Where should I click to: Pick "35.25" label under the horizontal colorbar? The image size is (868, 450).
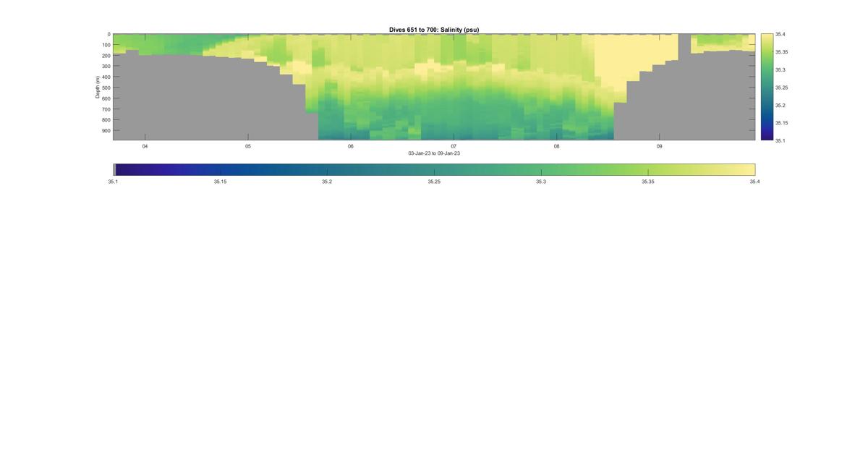pyautogui.click(x=434, y=182)
